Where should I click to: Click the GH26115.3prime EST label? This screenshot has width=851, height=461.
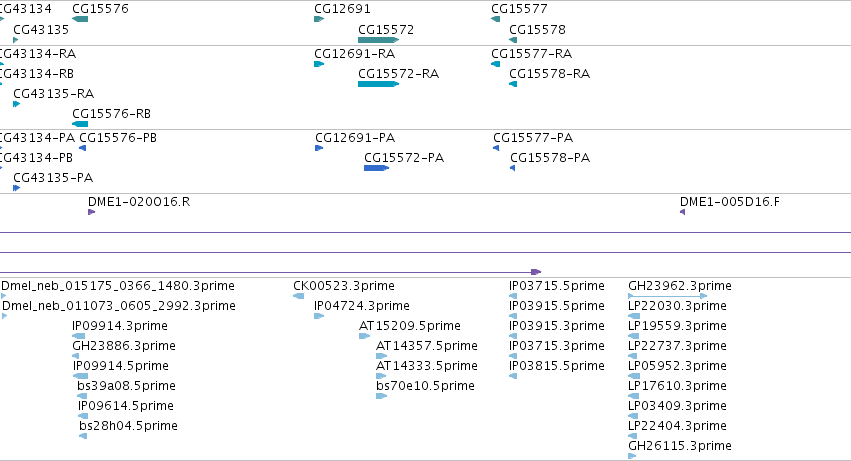tap(679, 446)
